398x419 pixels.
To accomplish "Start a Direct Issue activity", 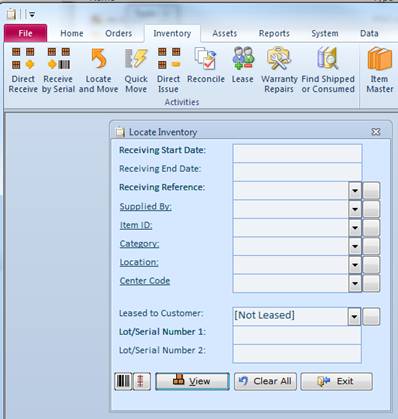I will 168,70.
